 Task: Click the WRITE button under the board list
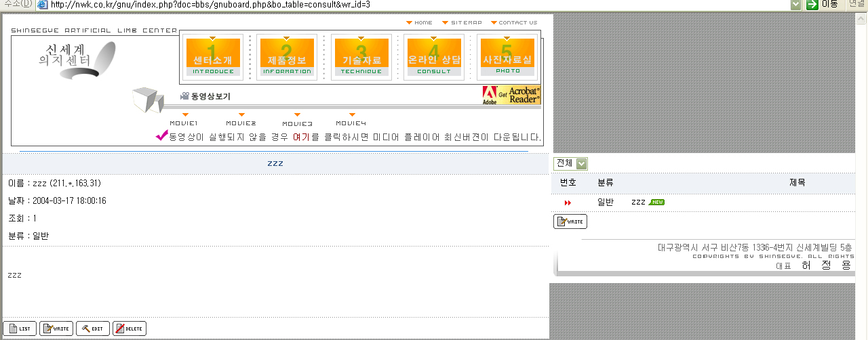(x=570, y=221)
